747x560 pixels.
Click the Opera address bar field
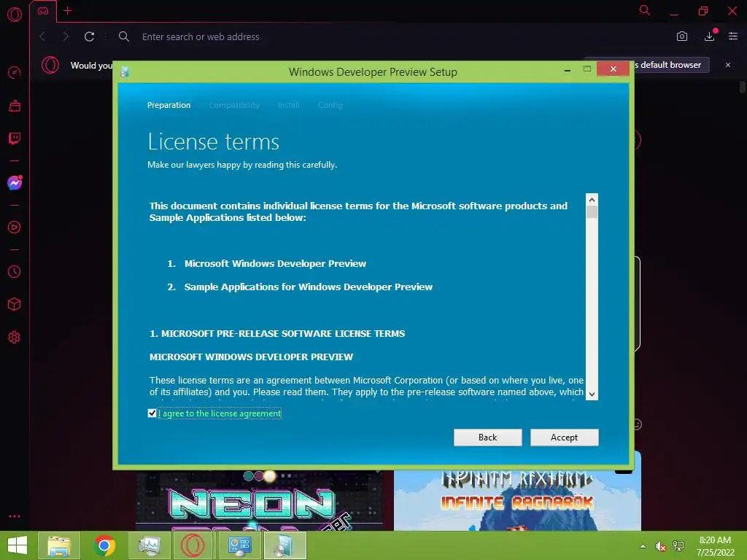coord(391,36)
